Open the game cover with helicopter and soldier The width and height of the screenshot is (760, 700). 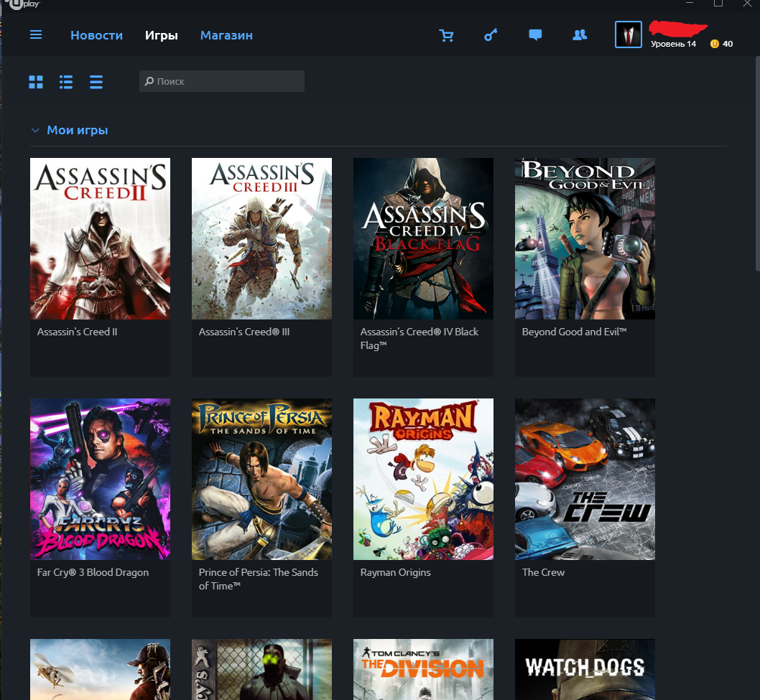(x=100, y=669)
